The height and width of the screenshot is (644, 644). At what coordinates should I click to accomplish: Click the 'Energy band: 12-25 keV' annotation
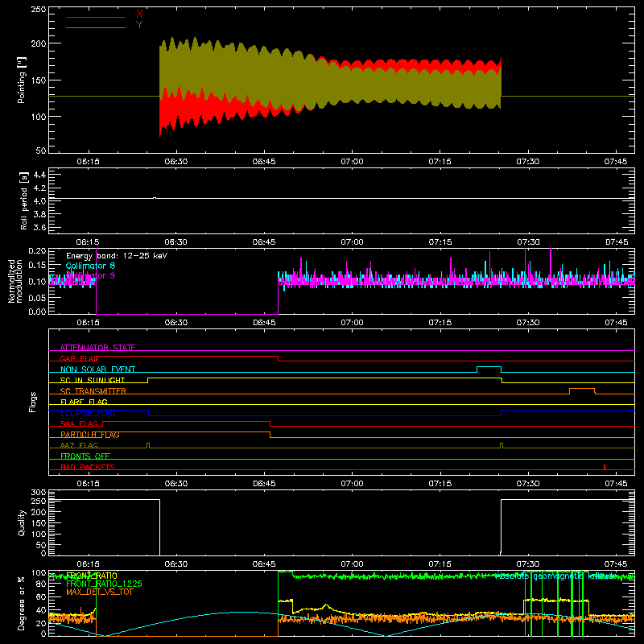117,256
